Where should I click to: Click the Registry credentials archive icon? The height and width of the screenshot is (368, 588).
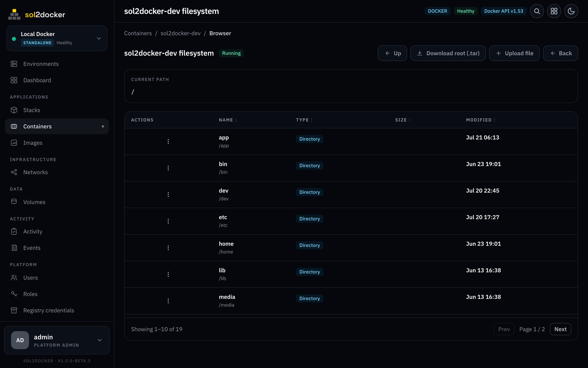(x=14, y=310)
